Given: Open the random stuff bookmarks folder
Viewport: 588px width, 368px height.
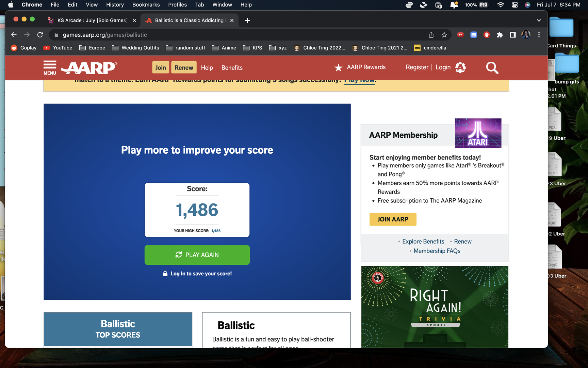Looking at the screenshot, I should point(185,48).
